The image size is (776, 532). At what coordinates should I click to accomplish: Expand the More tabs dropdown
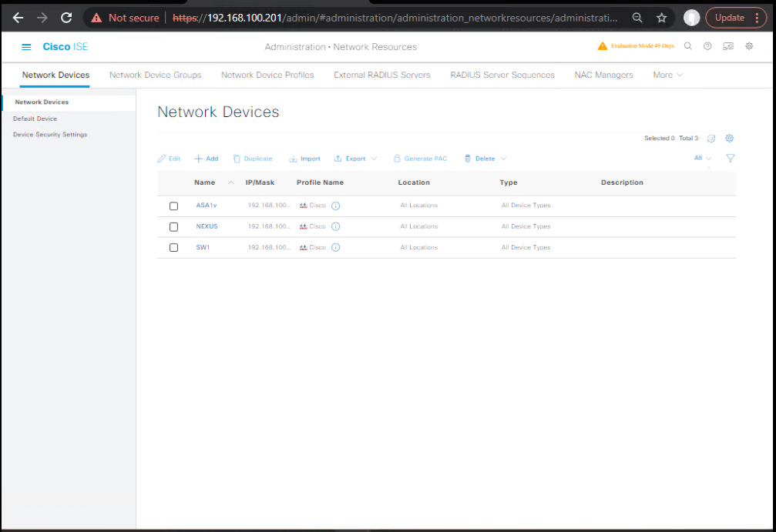click(667, 75)
